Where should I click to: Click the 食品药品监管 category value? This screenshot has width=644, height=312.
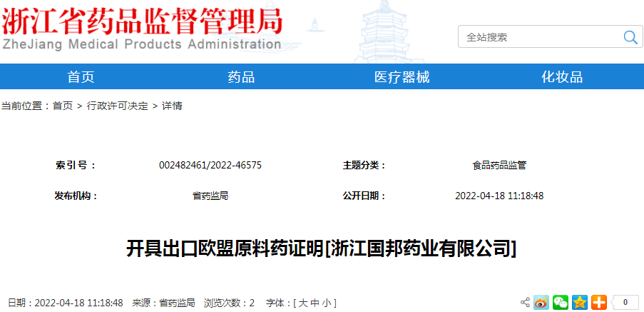tap(499, 166)
